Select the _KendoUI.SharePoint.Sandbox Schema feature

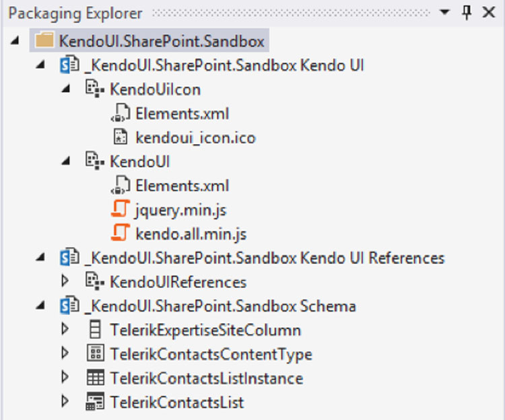pos(220,306)
